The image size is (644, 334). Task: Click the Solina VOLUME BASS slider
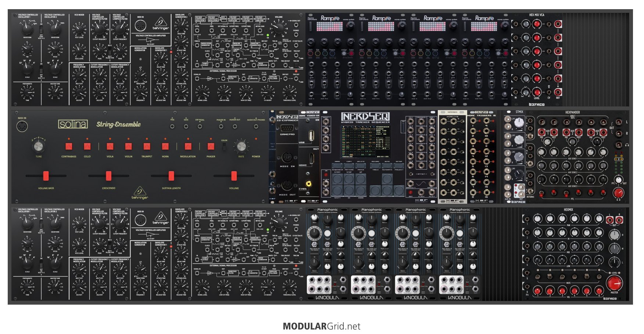(46, 176)
